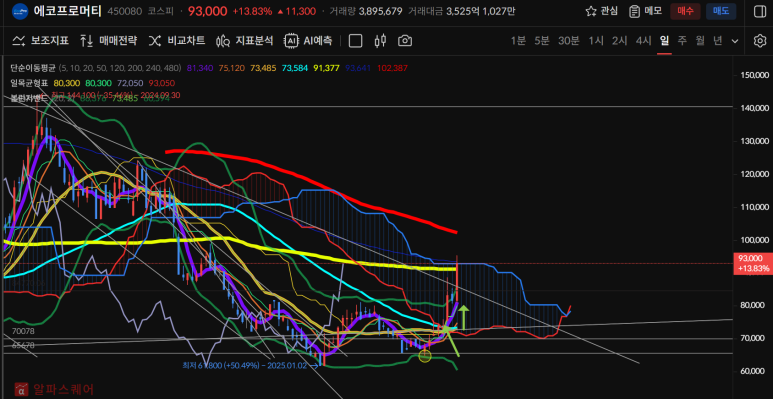Switch to 년 yearly timeframe
773x399 pixels.
[718, 41]
